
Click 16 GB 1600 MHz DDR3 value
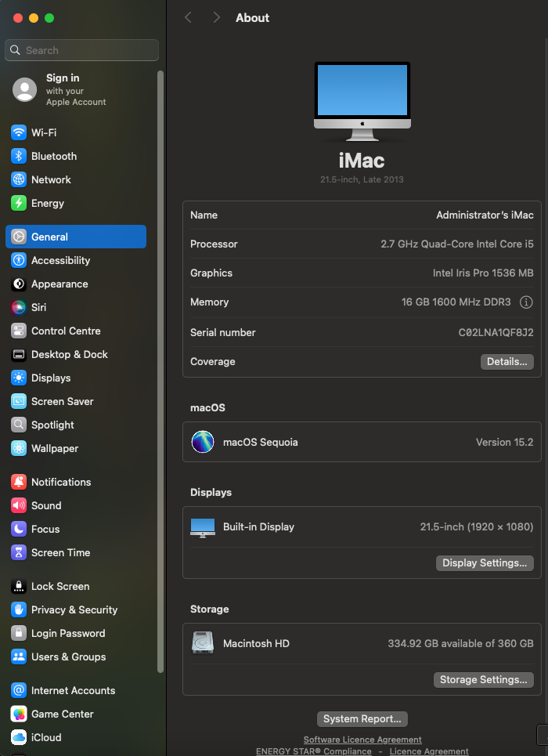456,302
